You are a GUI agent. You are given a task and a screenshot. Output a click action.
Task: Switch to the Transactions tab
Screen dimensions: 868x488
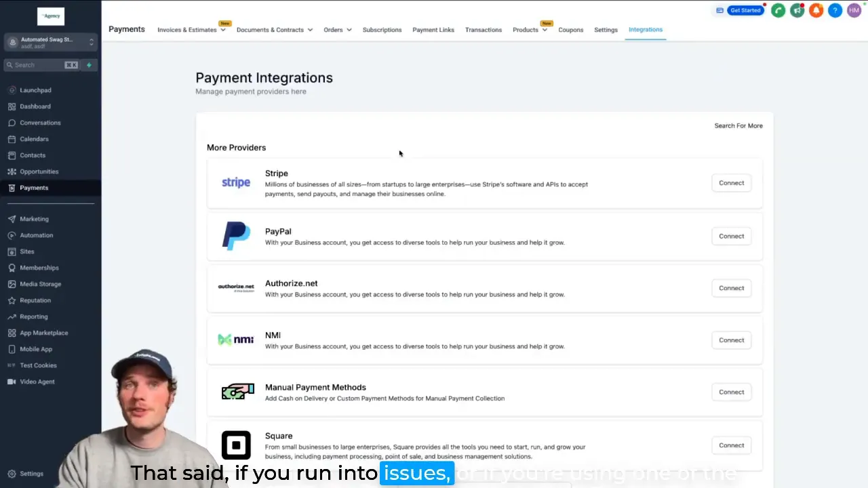[484, 30]
